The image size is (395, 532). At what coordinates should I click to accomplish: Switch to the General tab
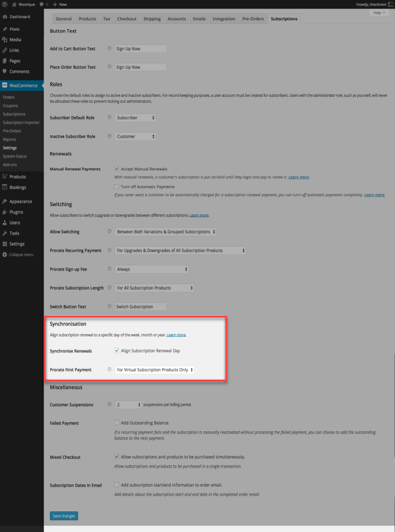tap(63, 18)
